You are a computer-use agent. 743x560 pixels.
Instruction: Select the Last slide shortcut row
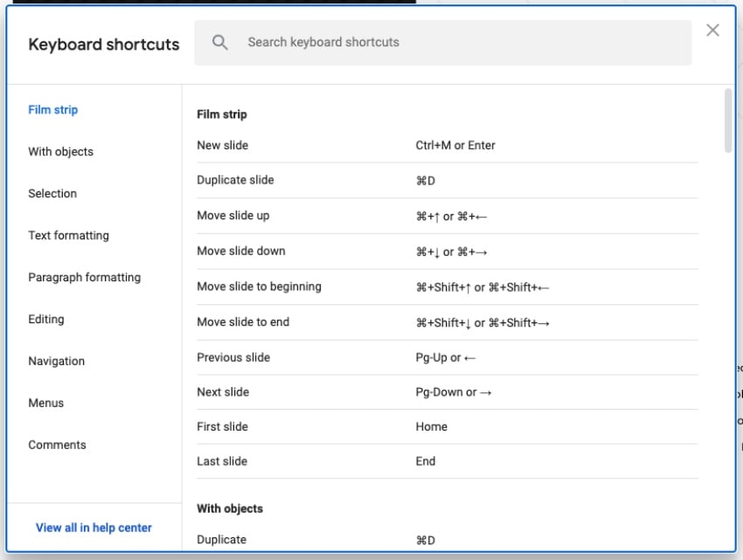point(447,461)
